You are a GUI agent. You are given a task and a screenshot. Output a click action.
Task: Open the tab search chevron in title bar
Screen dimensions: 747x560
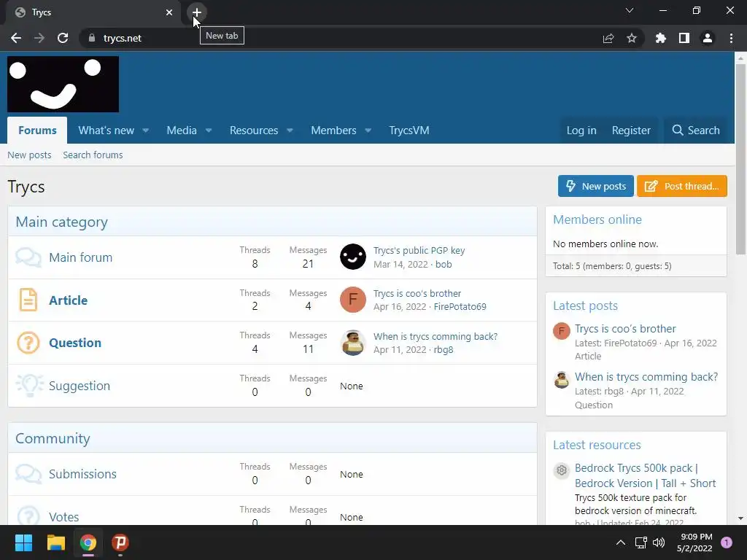pos(630,10)
